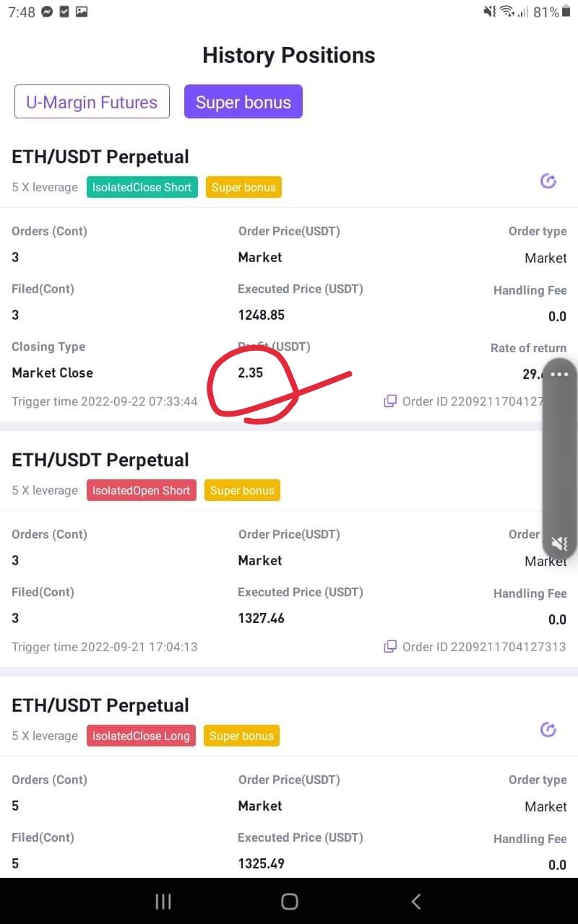Tap Android home button
Viewport: 578px width, 924px height.
[290, 901]
